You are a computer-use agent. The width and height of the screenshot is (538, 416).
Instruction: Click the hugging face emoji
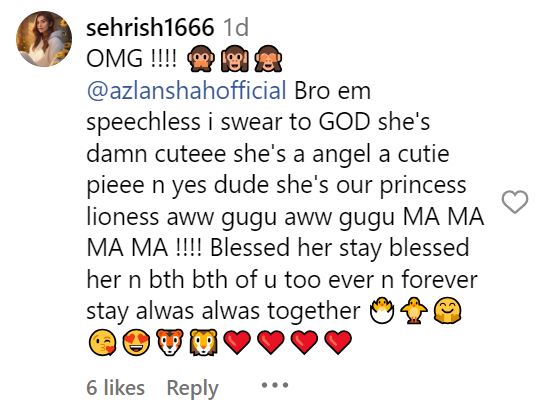(448, 311)
